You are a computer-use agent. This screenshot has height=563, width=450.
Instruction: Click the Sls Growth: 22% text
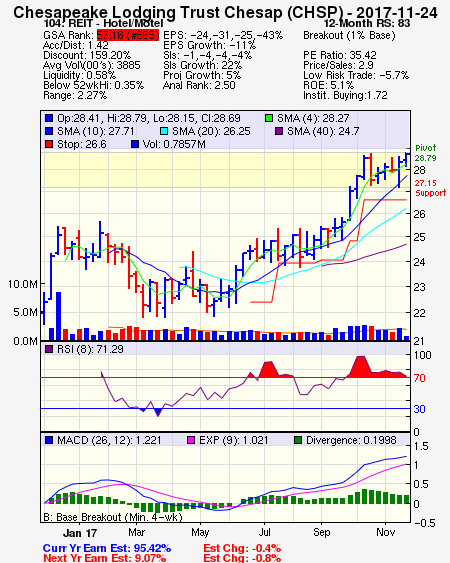coord(203,65)
